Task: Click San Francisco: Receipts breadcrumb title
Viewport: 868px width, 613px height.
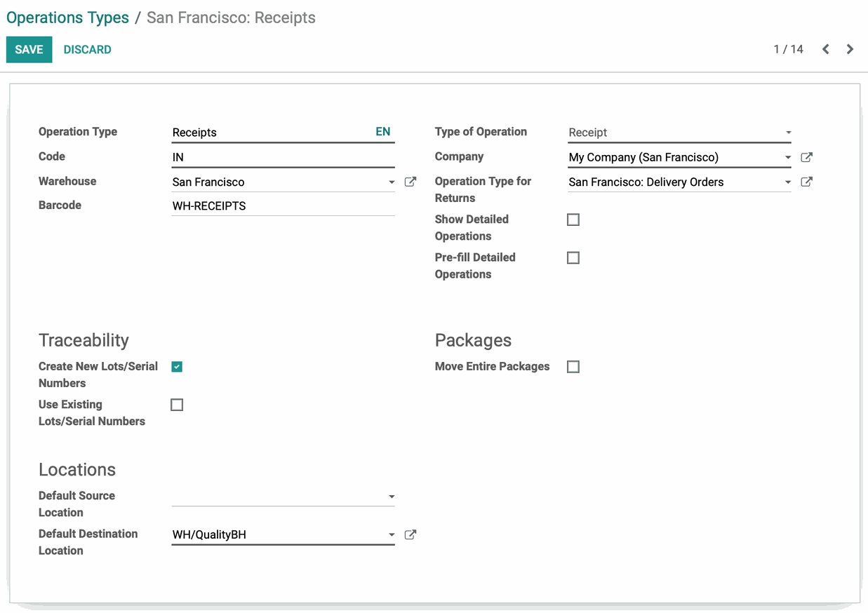Action: 231,18
